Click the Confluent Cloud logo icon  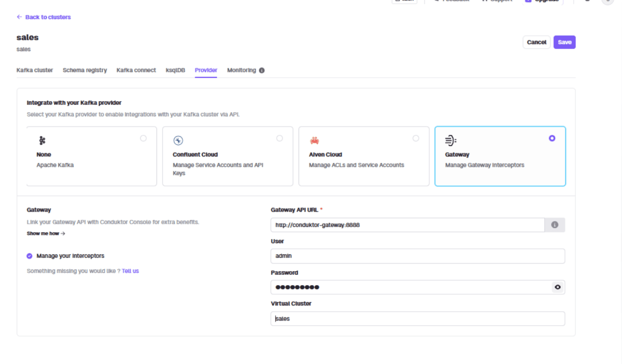pos(178,140)
